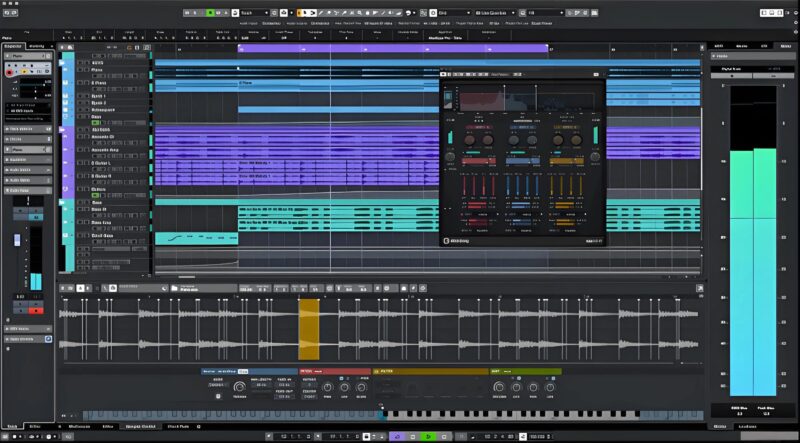Switch to the CR tab in right zone

pyautogui.click(x=763, y=46)
